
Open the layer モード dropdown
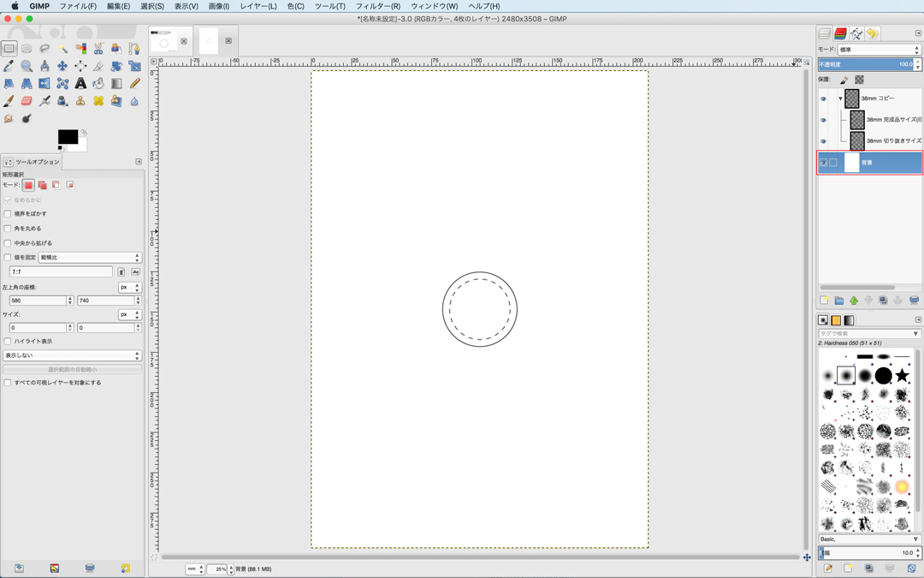(x=879, y=50)
